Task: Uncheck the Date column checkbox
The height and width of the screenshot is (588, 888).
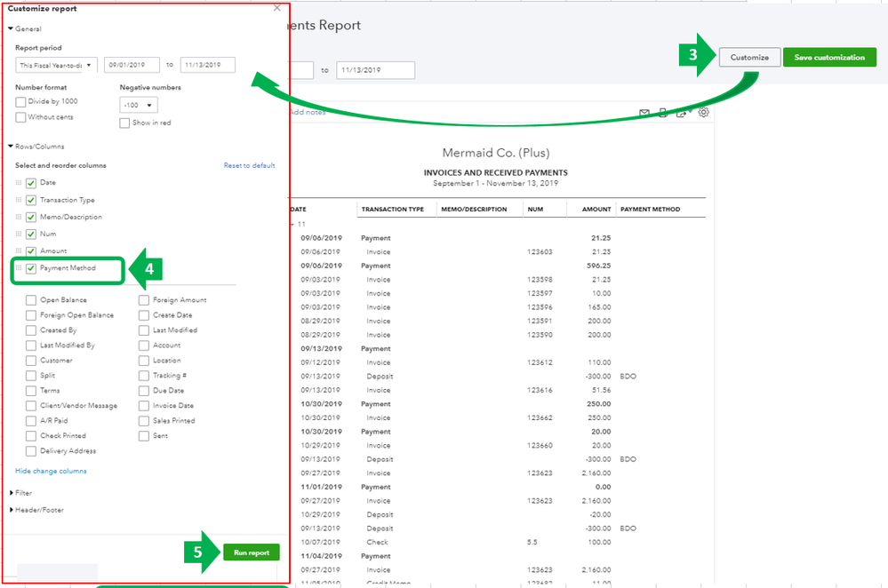Action: 31,183
